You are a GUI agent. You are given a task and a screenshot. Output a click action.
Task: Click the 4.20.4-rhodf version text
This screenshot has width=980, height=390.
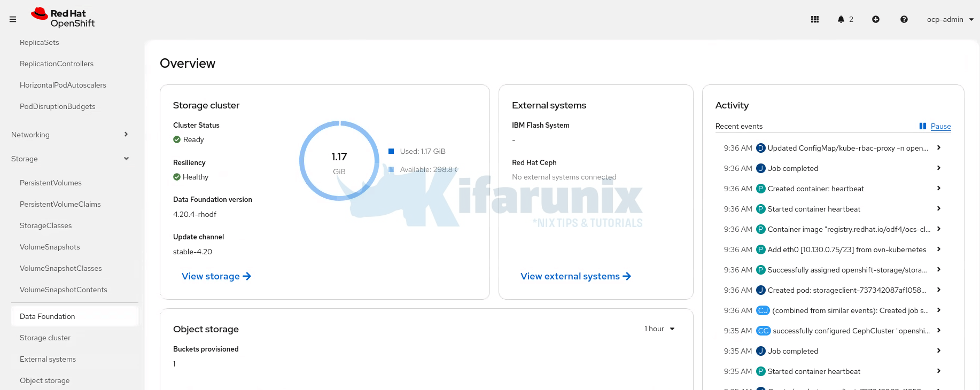point(195,214)
